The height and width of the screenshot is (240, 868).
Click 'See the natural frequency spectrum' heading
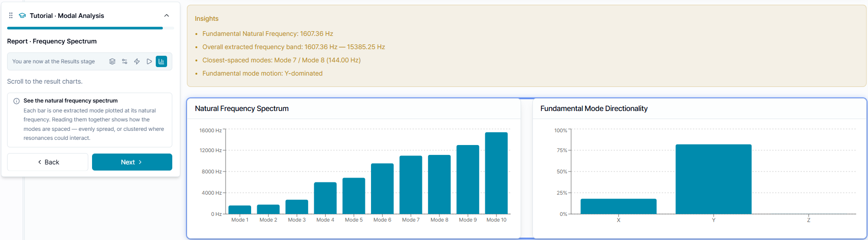click(70, 101)
